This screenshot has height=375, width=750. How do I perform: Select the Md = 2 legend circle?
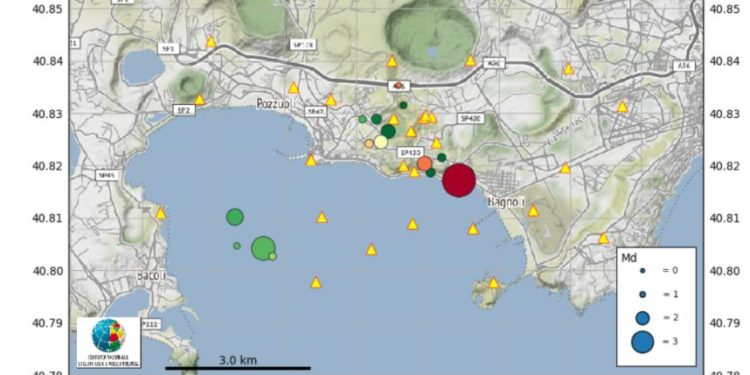tap(642, 318)
